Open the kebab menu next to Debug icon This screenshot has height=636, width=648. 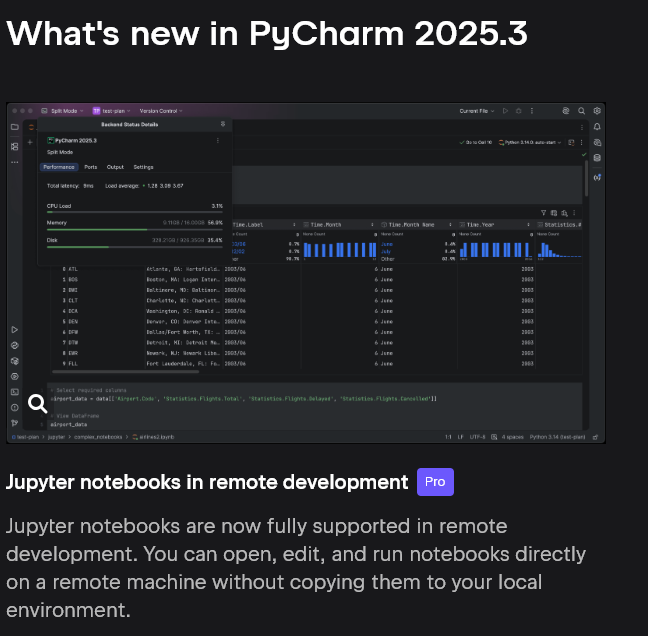tap(532, 111)
